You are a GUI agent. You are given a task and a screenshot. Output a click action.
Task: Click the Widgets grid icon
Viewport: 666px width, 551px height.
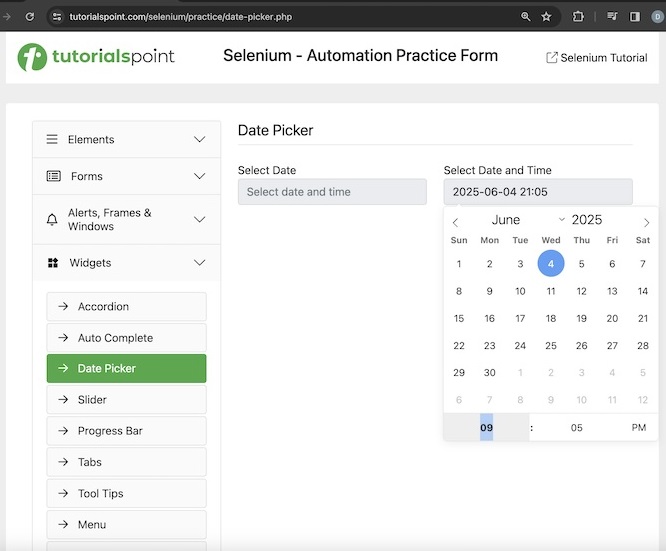(53, 263)
